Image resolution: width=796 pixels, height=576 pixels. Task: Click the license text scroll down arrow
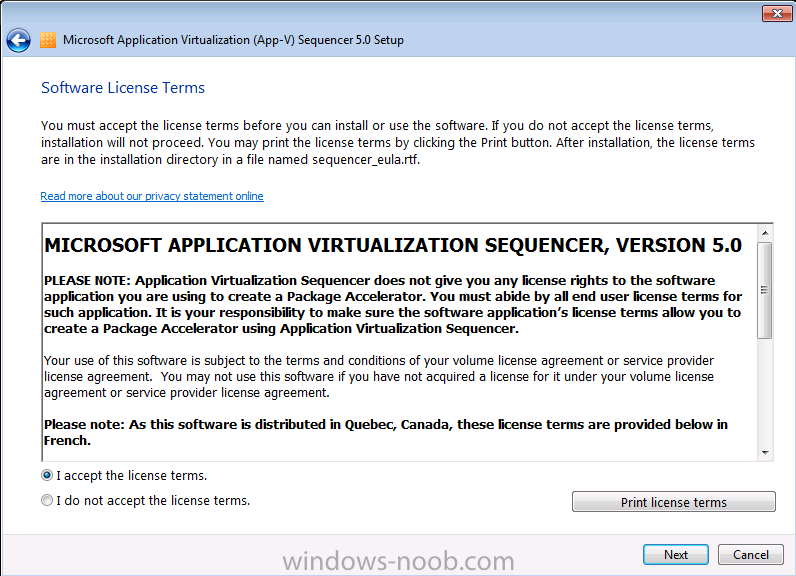click(x=765, y=453)
